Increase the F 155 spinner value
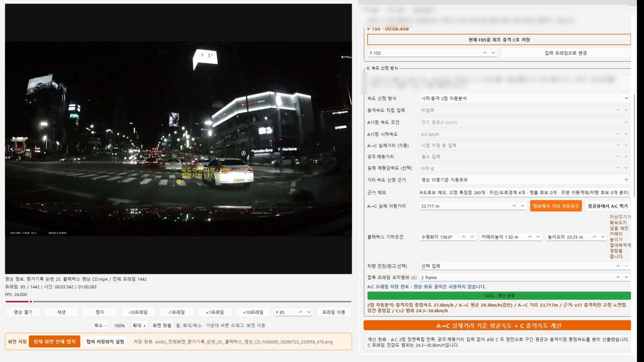 (x=485, y=53)
